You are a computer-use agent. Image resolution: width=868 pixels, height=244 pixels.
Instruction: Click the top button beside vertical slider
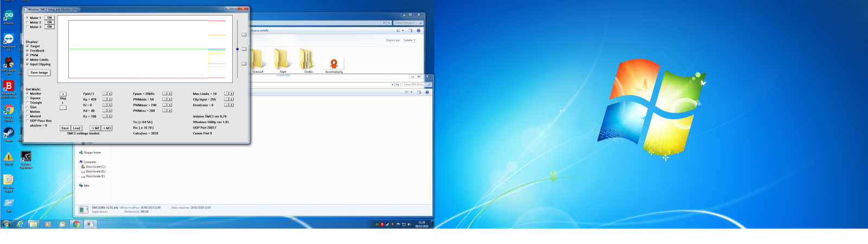tap(244, 34)
